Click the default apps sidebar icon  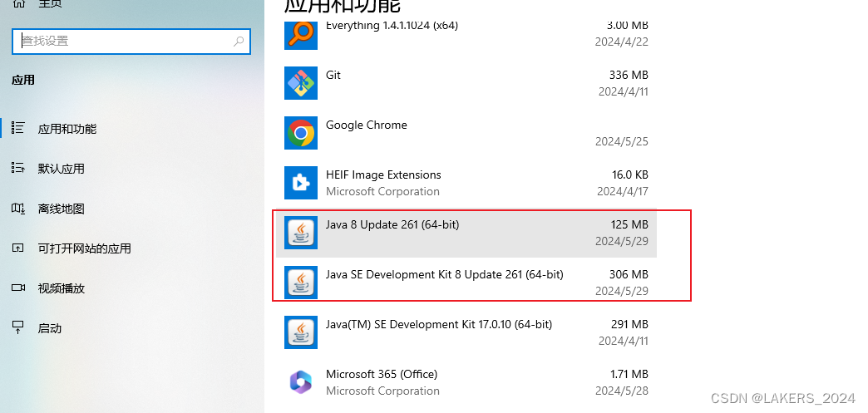click(x=17, y=168)
